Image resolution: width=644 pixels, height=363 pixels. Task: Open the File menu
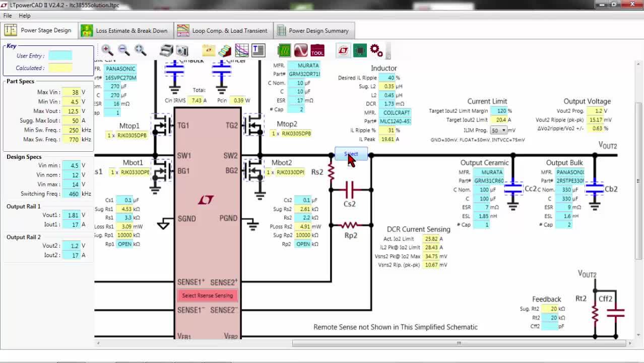8,15
